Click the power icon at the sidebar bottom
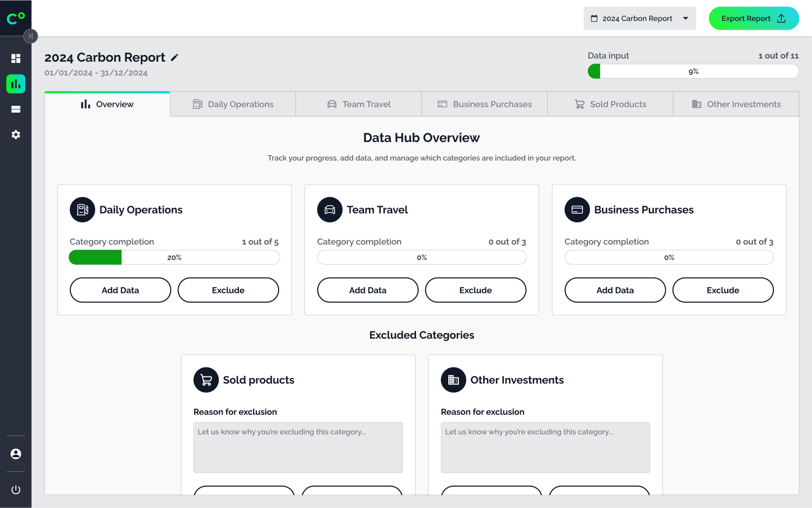 15,489
